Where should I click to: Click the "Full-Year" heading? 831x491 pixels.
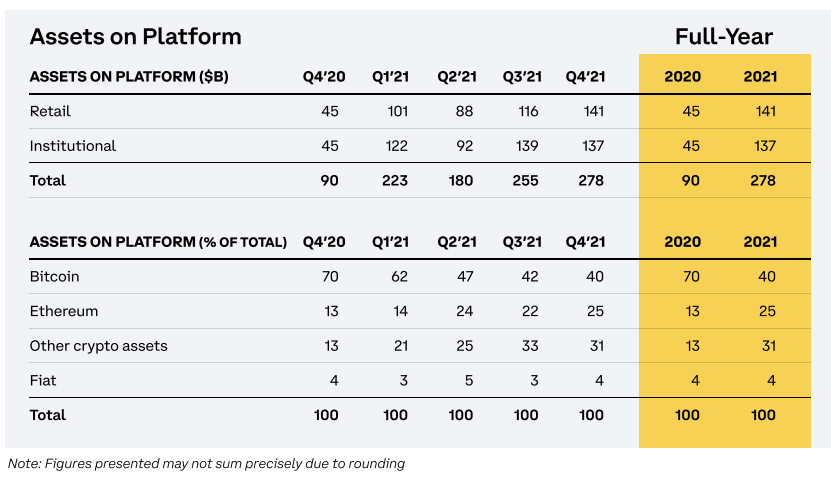[724, 37]
